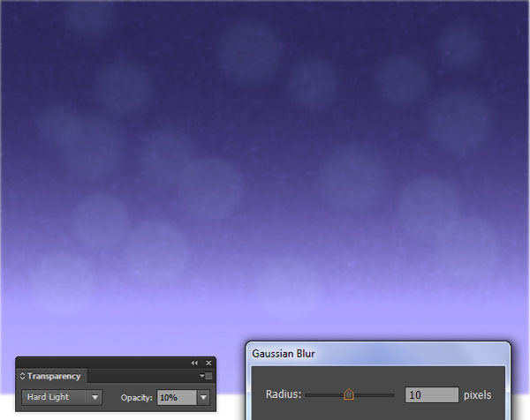The image size is (530, 420).
Task: Collapse the Transparency panel with double arrows
Action: tap(194, 363)
